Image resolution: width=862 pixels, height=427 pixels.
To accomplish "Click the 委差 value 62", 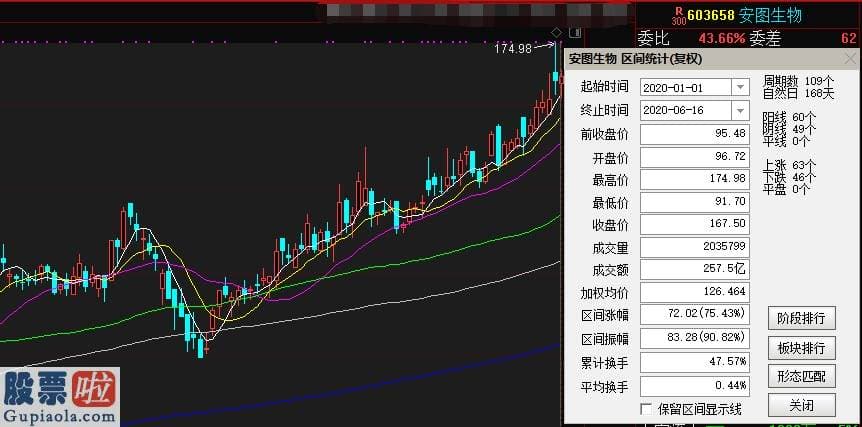I will click(x=848, y=38).
